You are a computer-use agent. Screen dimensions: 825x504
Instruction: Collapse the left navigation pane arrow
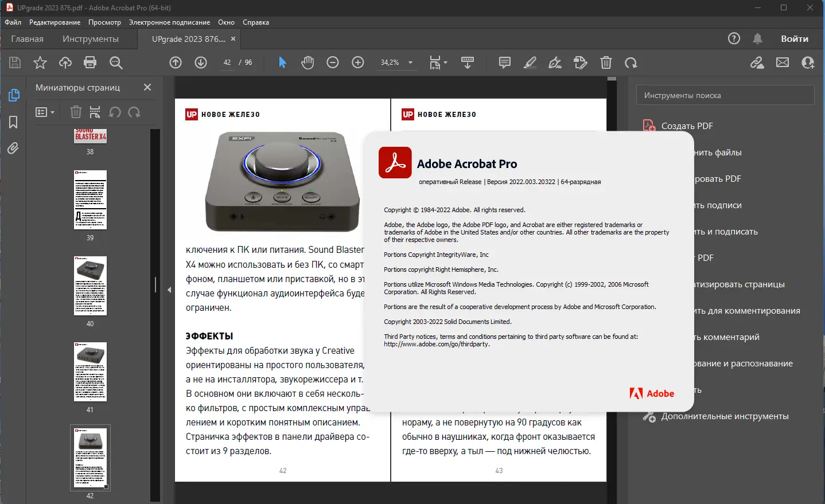pyautogui.click(x=169, y=290)
